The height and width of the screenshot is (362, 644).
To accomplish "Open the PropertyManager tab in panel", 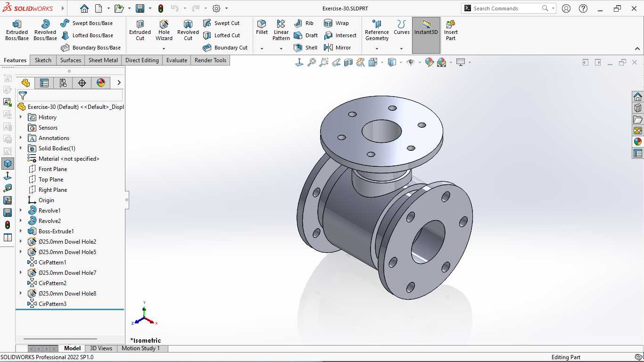I will [44, 83].
